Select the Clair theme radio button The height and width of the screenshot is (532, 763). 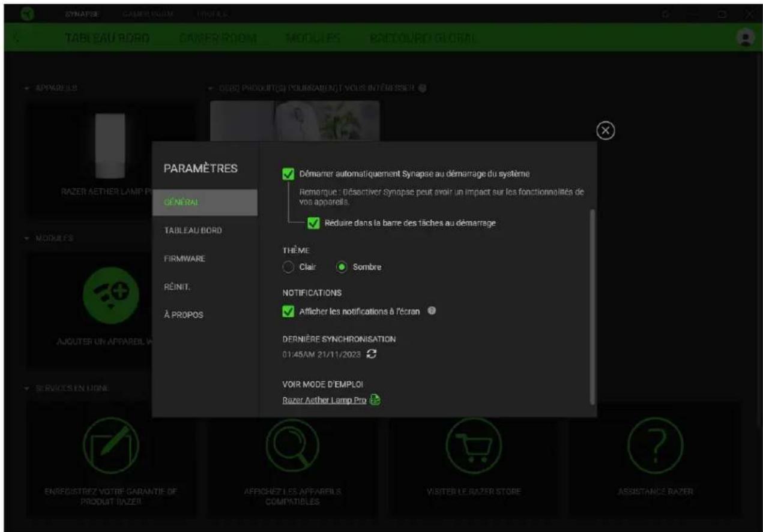(x=289, y=267)
